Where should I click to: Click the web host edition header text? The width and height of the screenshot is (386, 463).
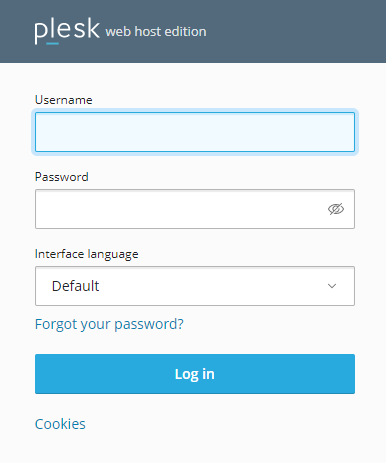156,32
